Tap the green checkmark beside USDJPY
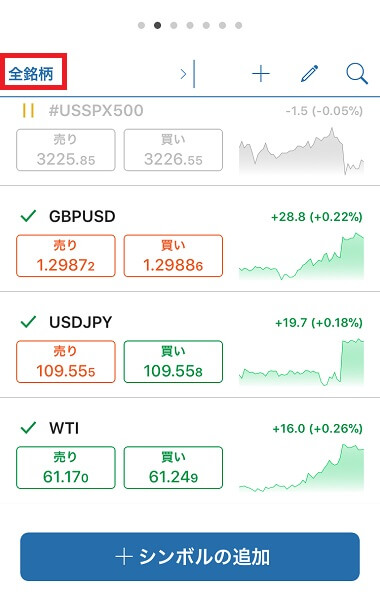The height and width of the screenshot is (610, 380). 28,322
